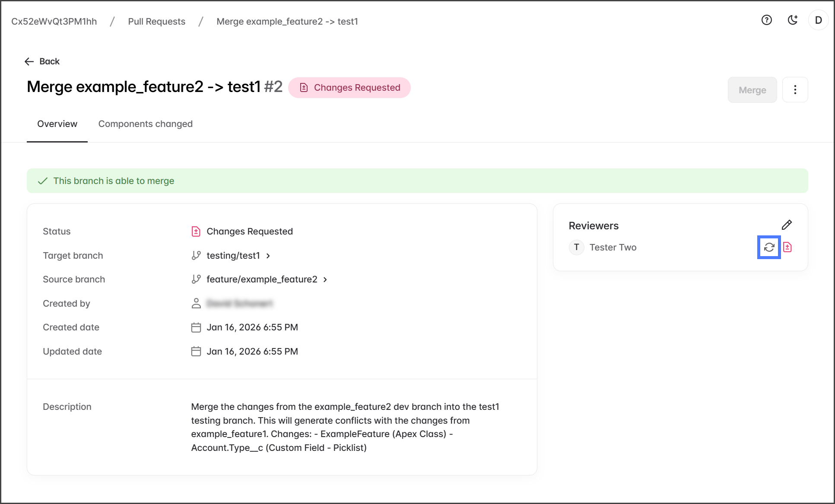Open the three-dot more options menu
Image resolution: width=835 pixels, height=504 pixels.
(x=795, y=90)
